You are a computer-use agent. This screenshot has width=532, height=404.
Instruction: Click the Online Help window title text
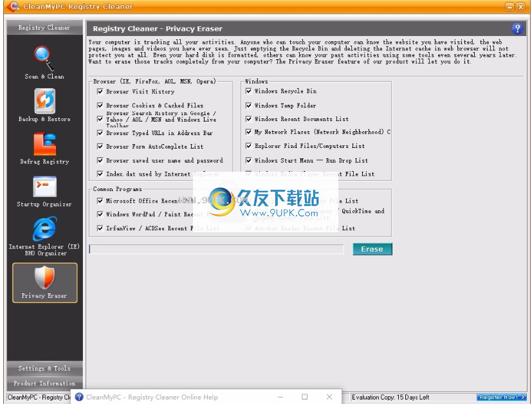click(x=152, y=397)
